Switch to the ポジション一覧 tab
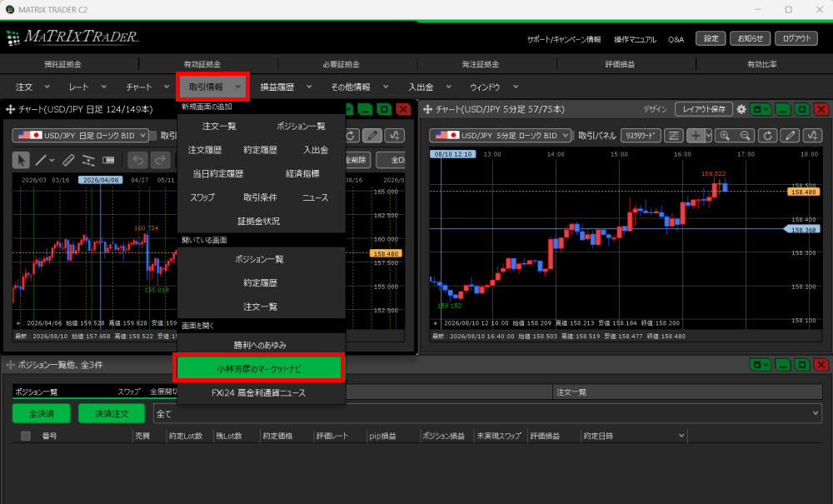The image size is (833, 504). 36,392
